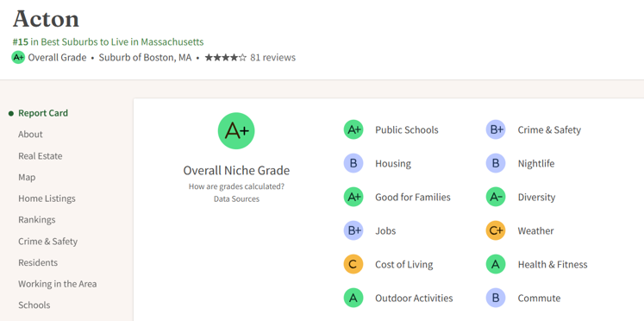Go to About section in sidebar
644x321 pixels.
pos(30,135)
